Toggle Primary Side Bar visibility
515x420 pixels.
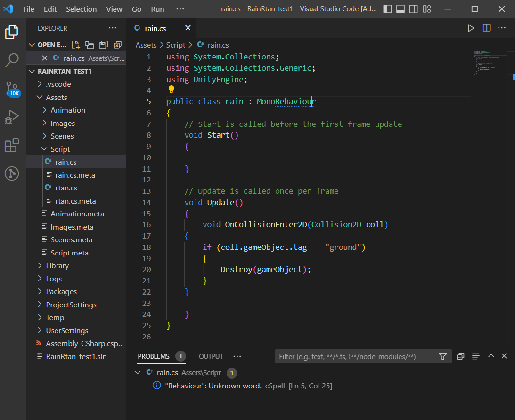[388, 9]
